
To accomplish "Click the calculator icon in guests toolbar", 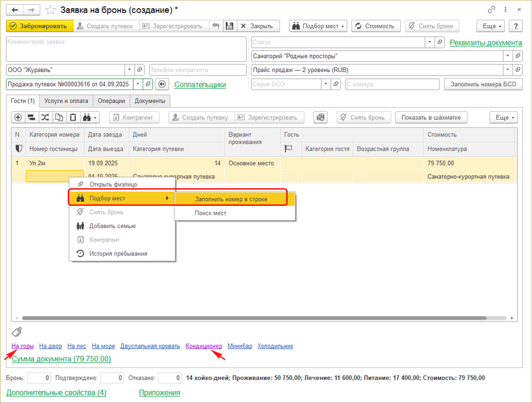I will [x=320, y=117].
